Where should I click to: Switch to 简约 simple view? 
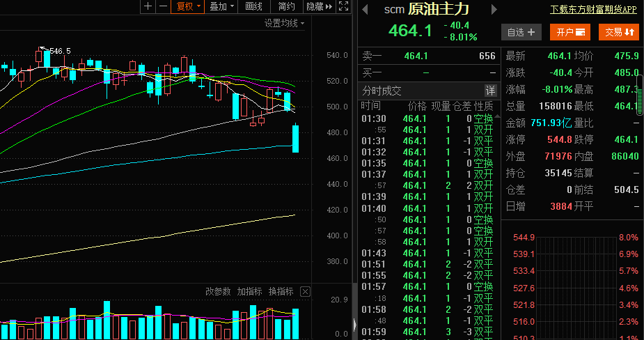[x=286, y=6]
